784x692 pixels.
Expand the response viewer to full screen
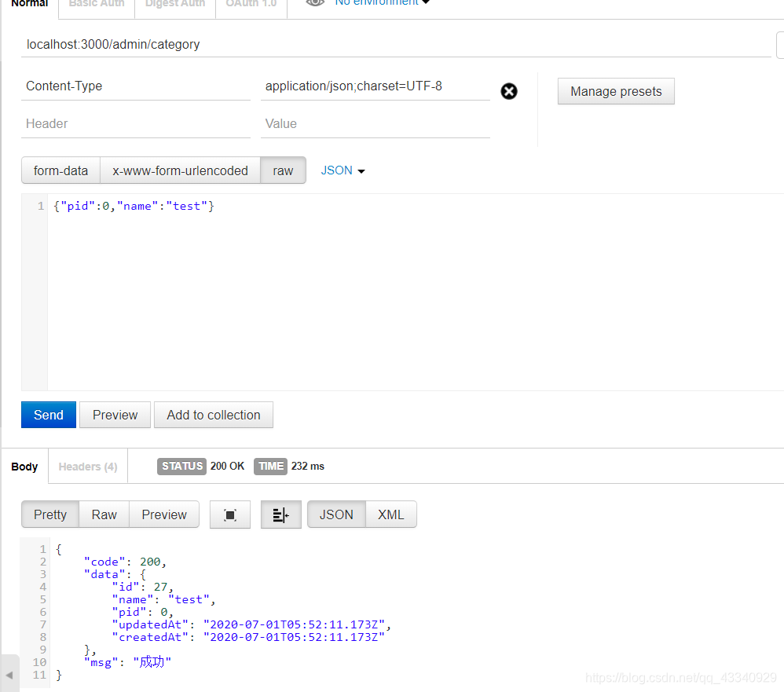pos(229,514)
